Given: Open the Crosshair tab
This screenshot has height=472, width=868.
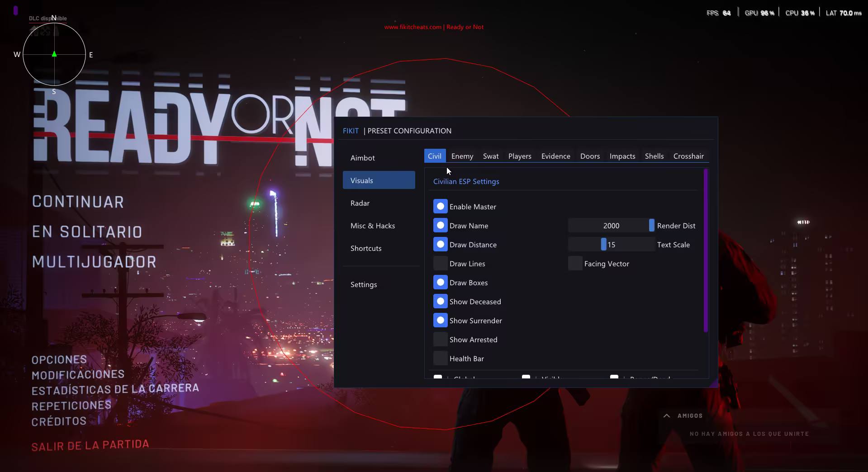Looking at the screenshot, I should [x=688, y=156].
